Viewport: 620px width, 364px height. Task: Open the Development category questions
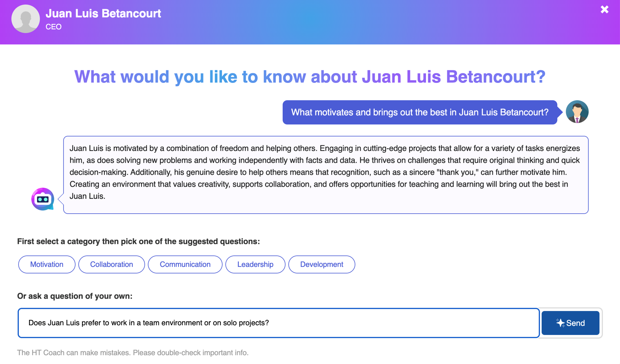point(321,264)
